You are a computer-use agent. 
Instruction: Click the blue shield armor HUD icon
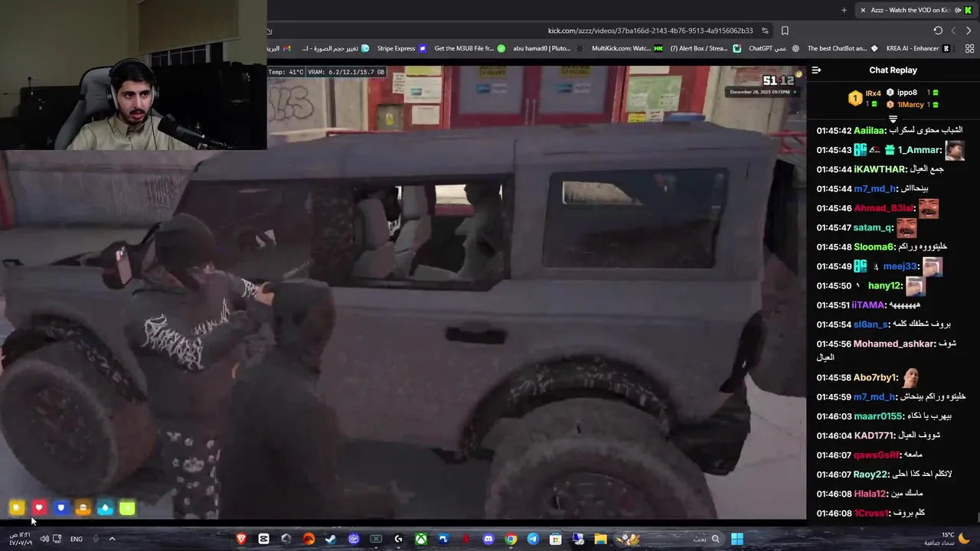tap(61, 507)
